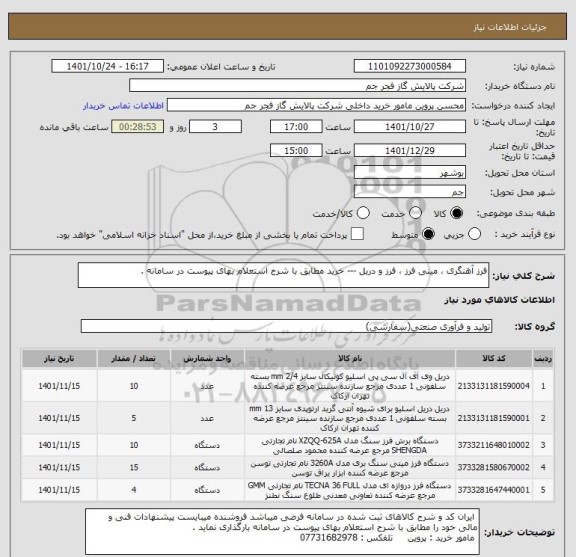576x557 pixels.
Task: Click the کد کالا column header
Action: click(x=494, y=359)
